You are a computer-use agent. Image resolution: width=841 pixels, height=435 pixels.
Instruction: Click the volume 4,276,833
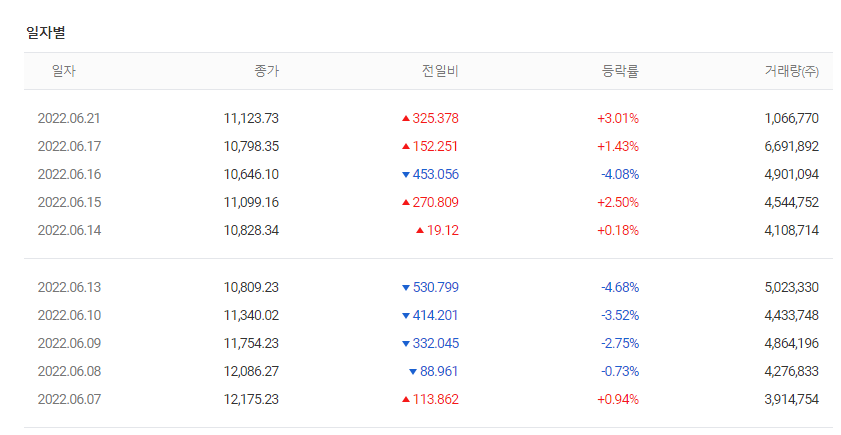point(792,371)
